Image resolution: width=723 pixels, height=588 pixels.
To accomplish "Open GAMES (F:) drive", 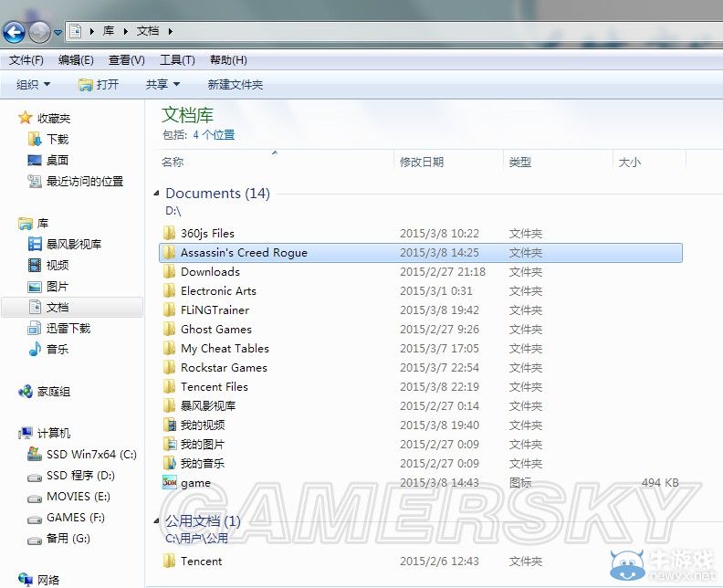I will 75,518.
